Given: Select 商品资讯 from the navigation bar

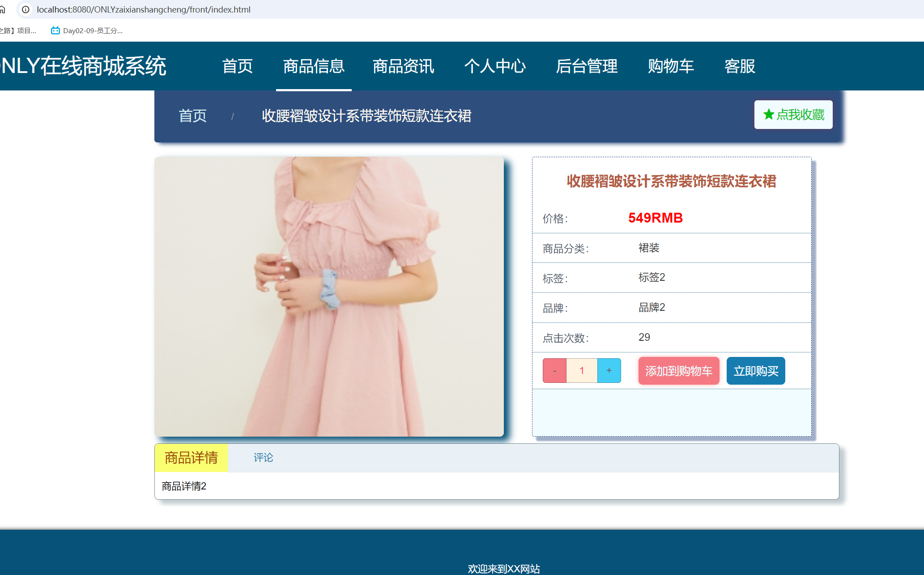Looking at the screenshot, I should point(403,66).
